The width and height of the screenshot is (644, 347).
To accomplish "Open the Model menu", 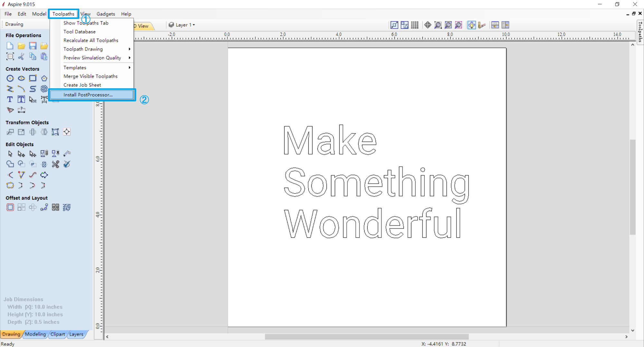I will (39, 14).
